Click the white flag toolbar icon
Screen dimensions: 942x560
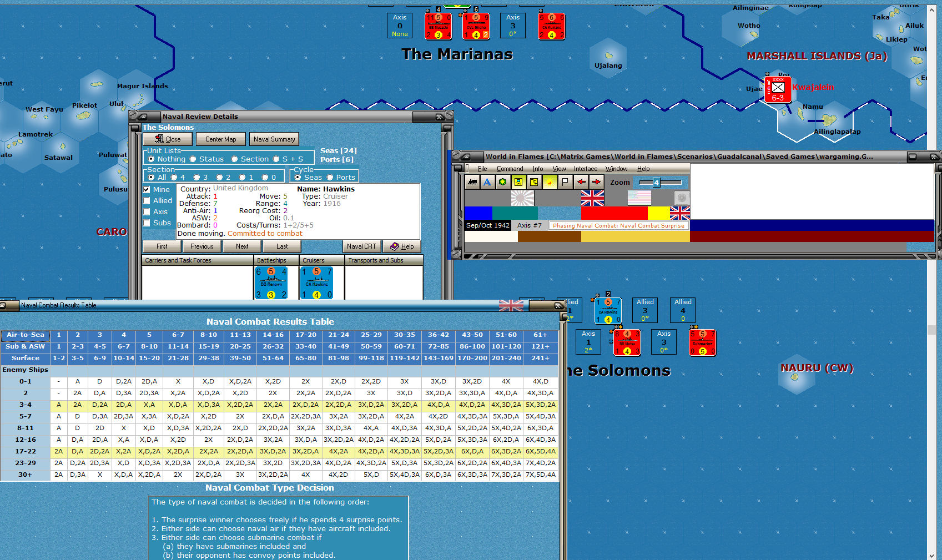pos(565,182)
